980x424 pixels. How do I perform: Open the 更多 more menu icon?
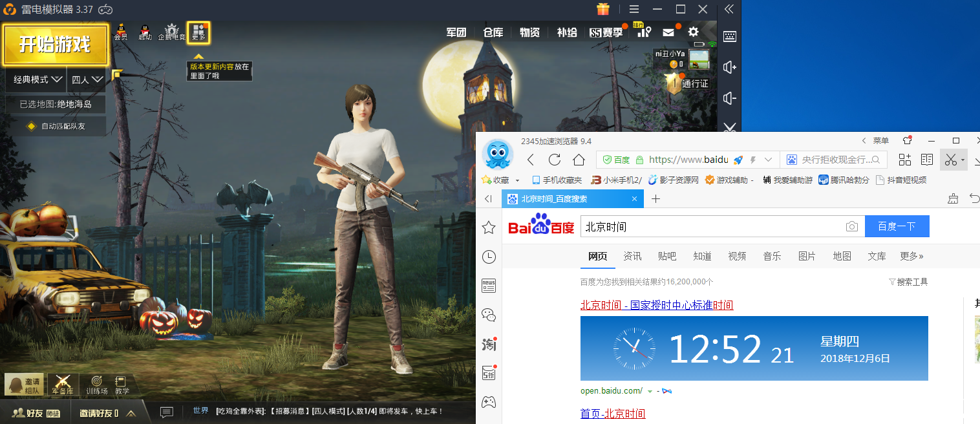click(198, 32)
